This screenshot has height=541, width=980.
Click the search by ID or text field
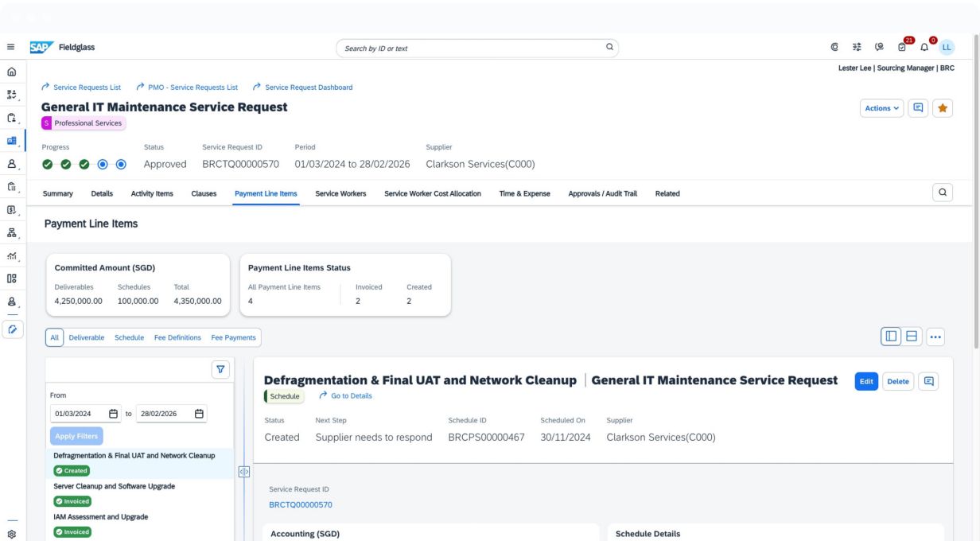469,48
